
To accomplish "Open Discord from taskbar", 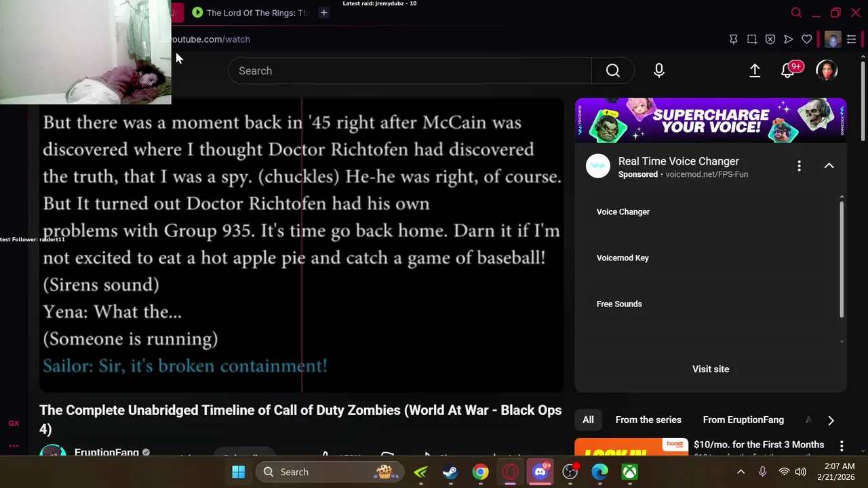I will click(x=540, y=472).
